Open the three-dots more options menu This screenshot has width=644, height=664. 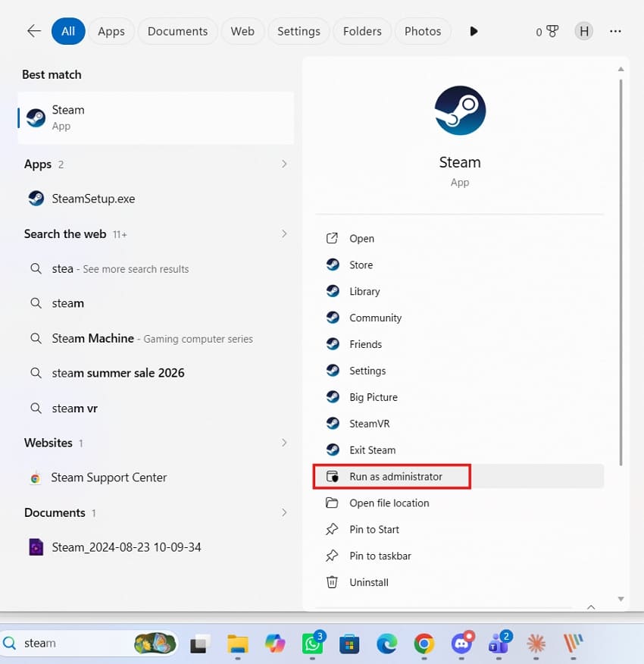pyautogui.click(x=615, y=31)
